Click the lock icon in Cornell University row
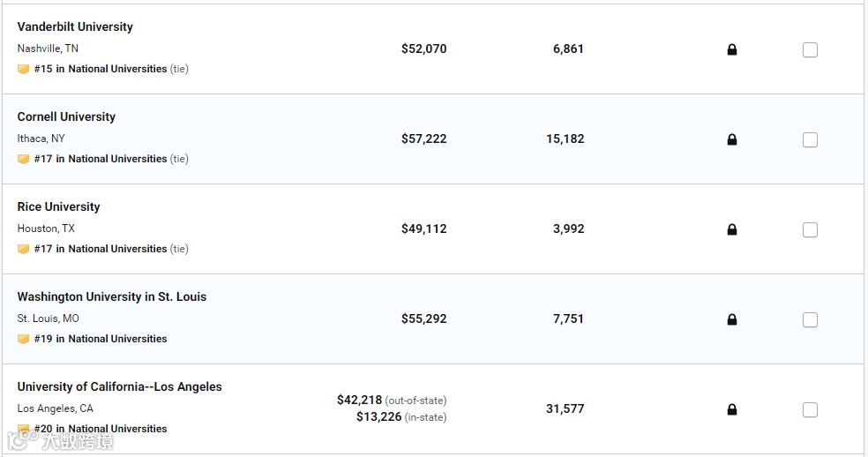The image size is (868, 457). [731, 139]
